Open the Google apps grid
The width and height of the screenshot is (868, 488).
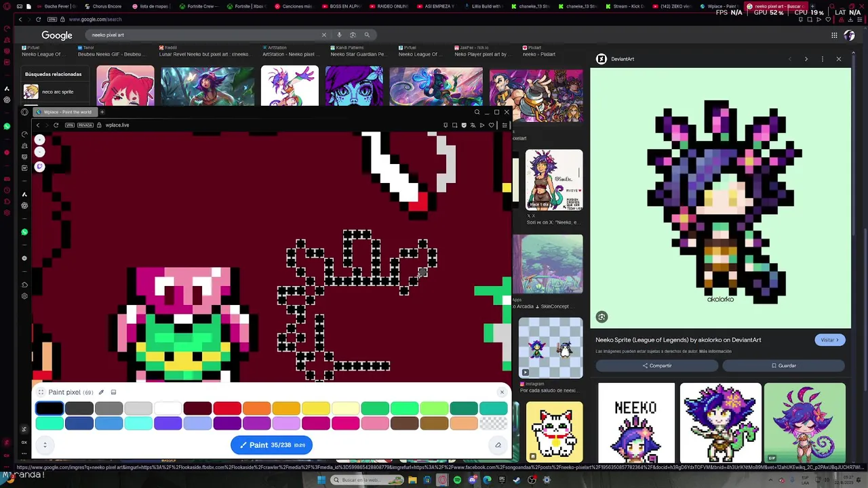point(834,35)
